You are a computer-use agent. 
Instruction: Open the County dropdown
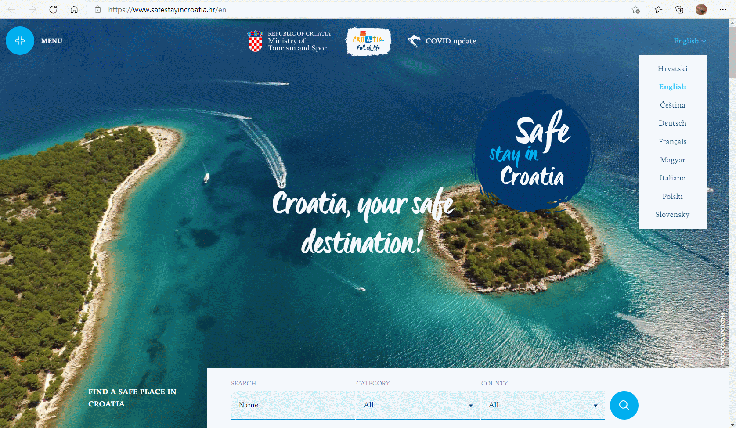(543, 405)
